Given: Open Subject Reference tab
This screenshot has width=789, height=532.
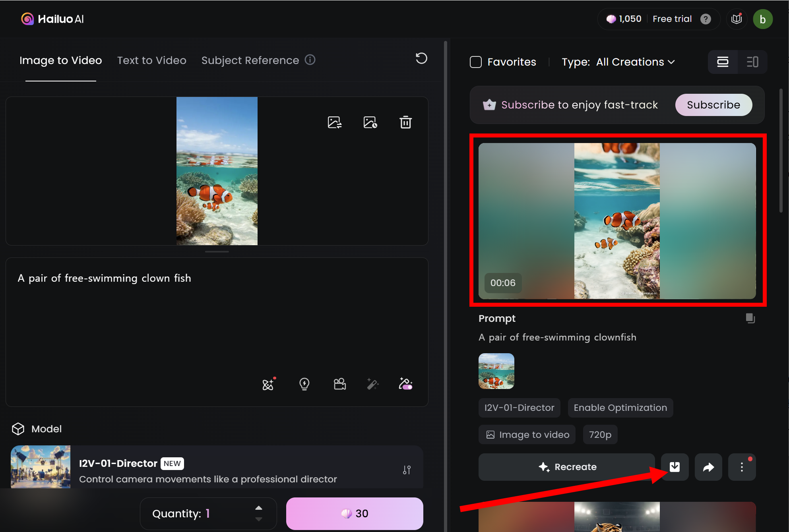Looking at the screenshot, I should tap(250, 60).
